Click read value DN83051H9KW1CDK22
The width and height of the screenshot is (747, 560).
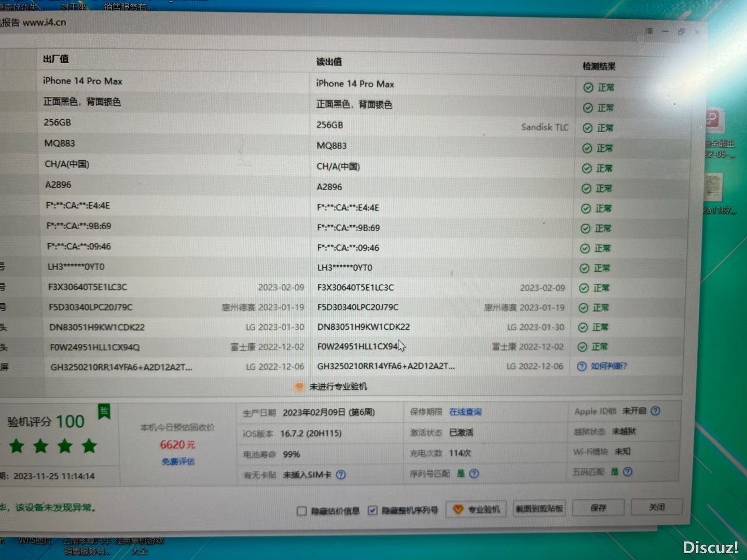[x=364, y=327]
